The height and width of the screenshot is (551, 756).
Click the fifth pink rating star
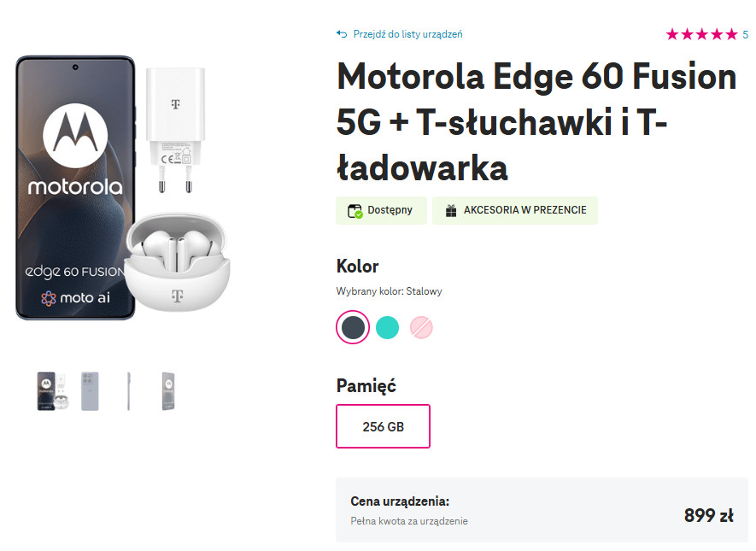pyautogui.click(x=730, y=34)
